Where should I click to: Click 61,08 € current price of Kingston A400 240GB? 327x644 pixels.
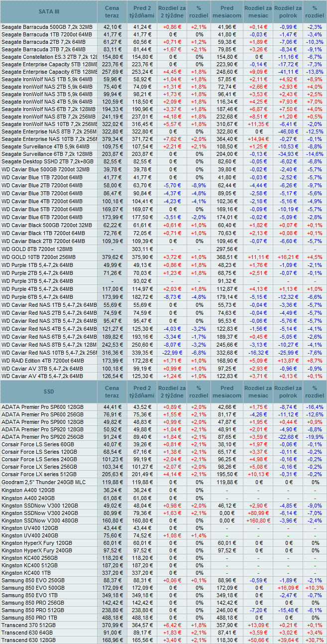112,498
